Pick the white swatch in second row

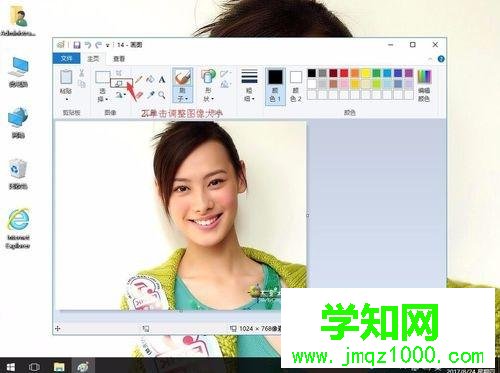(x=312, y=84)
